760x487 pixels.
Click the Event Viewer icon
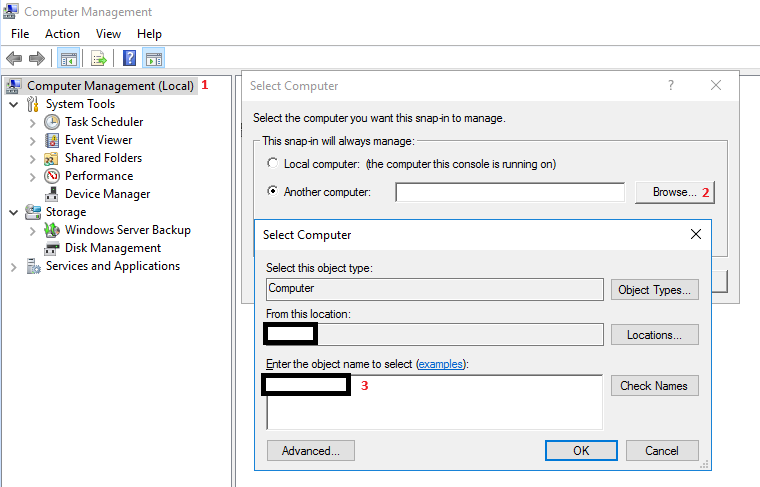[53, 140]
